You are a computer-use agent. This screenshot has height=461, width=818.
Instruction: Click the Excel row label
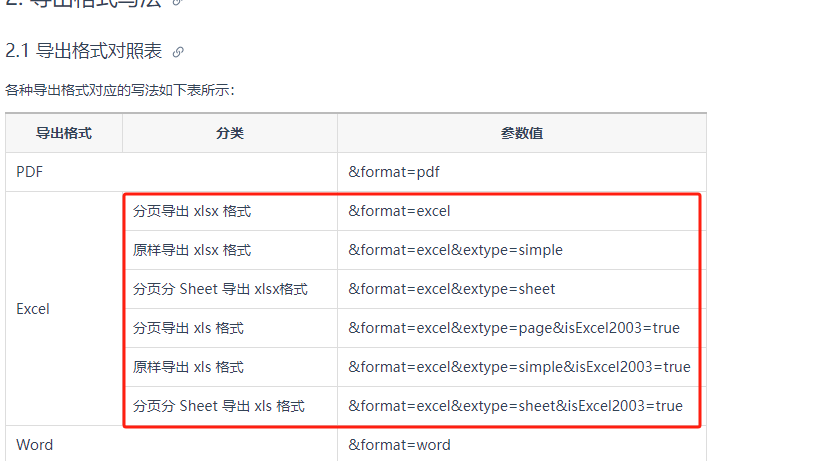click(33, 309)
